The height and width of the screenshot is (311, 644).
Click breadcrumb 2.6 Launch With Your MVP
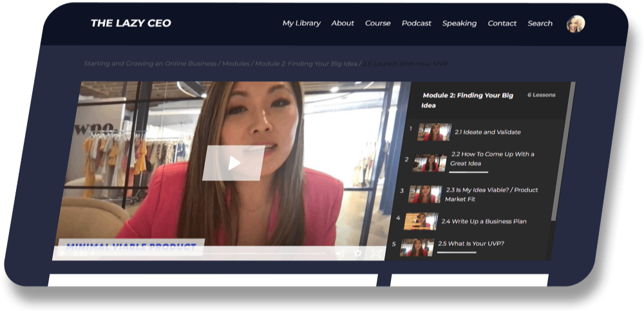click(x=405, y=64)
